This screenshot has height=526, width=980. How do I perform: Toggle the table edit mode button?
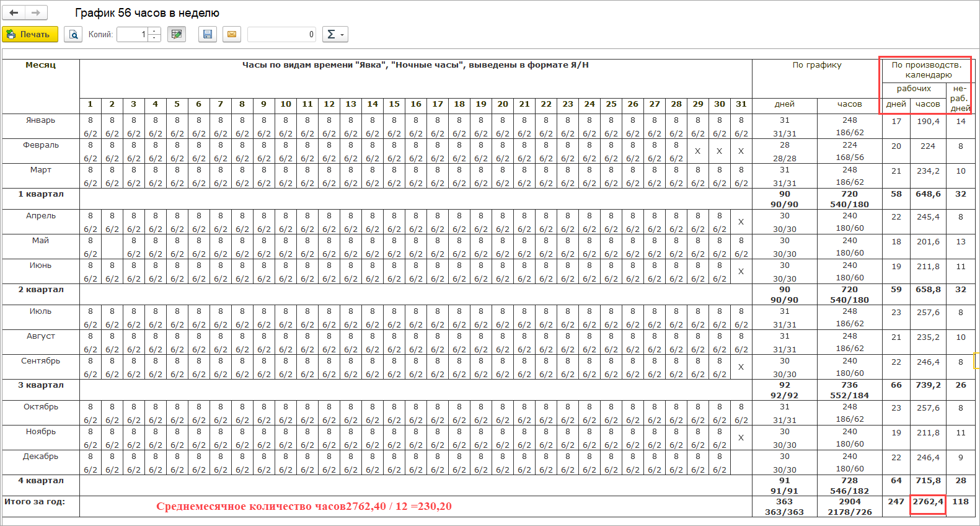point(177,34)
